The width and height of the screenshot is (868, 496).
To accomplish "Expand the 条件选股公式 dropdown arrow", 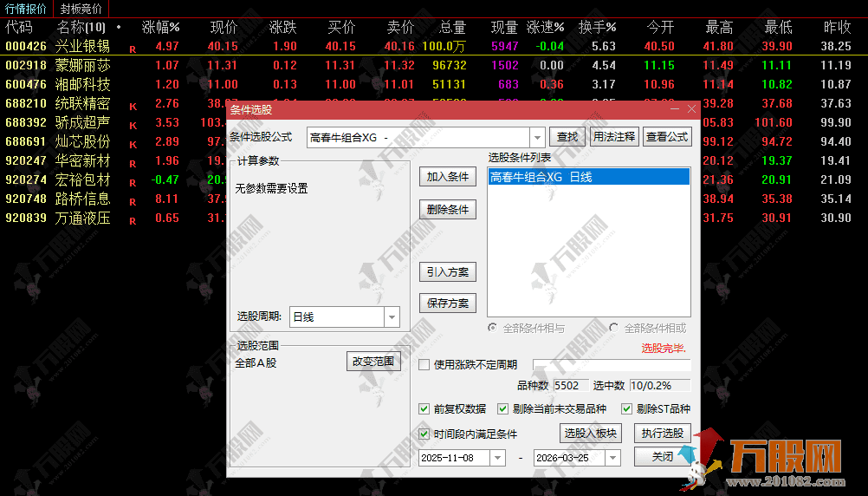I will tap(537, 137).
